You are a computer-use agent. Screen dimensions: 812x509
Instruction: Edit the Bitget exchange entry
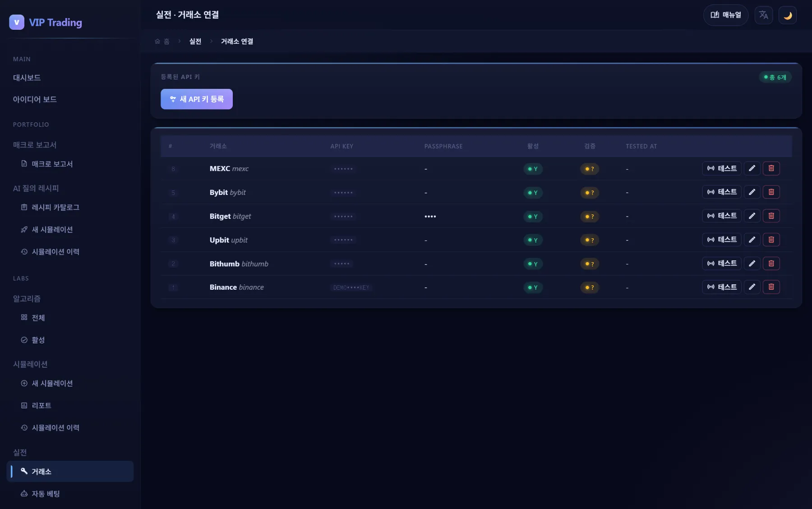coord(752,216)
